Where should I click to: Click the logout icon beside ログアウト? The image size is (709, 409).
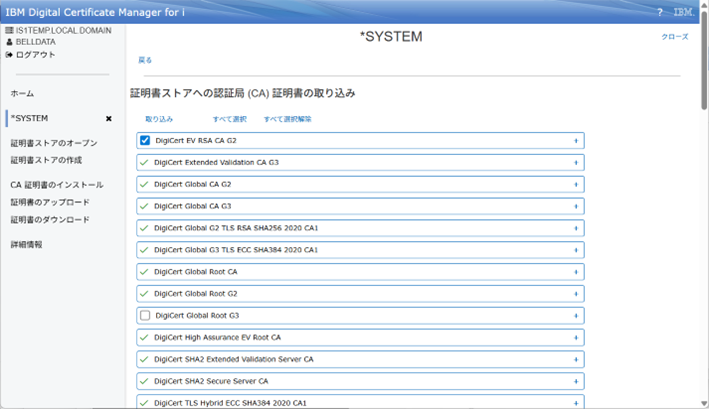[x=9, y=55]
